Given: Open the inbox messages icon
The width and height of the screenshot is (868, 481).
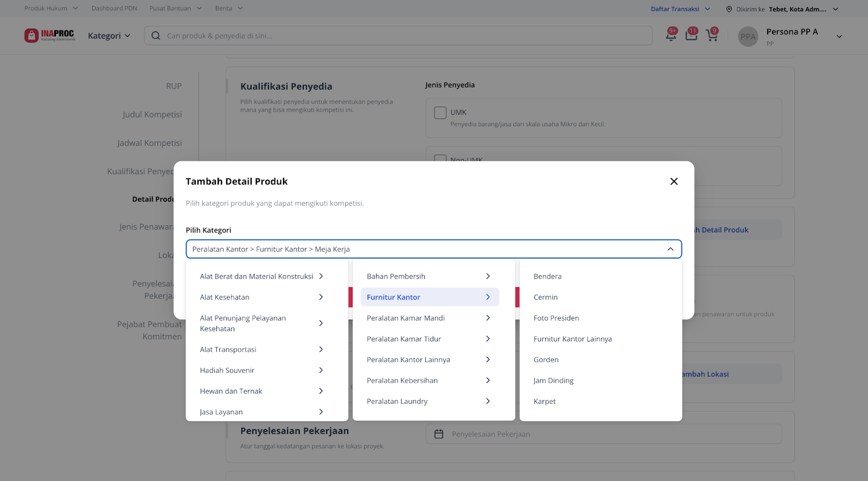Looking at the screenshot, I should coord(691,36).
